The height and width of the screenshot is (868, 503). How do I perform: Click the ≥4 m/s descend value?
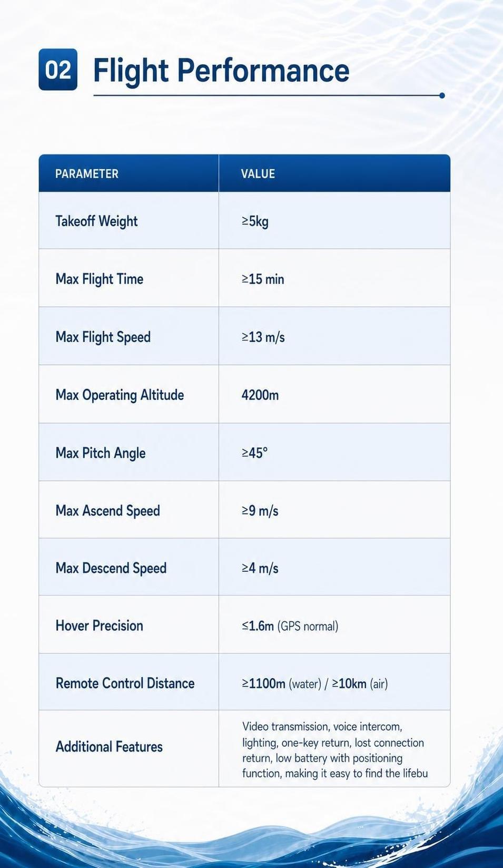tap(260, 568)
